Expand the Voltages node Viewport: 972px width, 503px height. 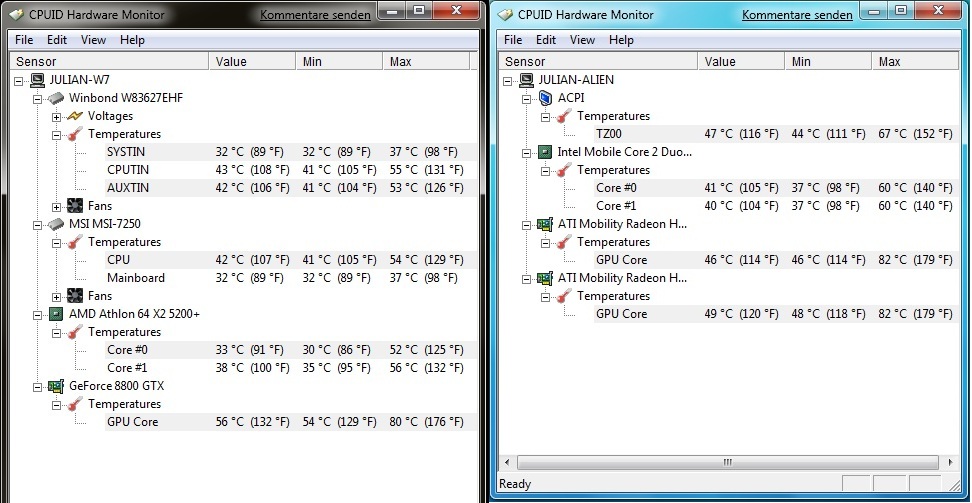click(x=56, y=117)
